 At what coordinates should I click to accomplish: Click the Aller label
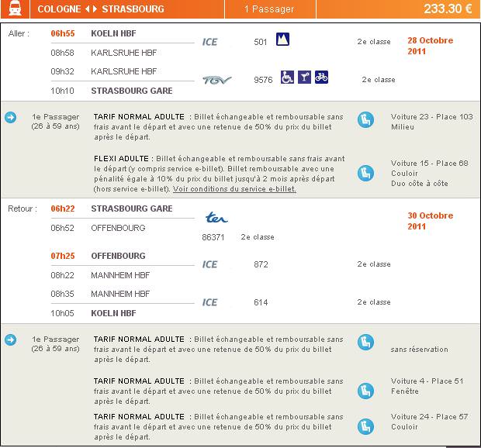click(19, 33)
